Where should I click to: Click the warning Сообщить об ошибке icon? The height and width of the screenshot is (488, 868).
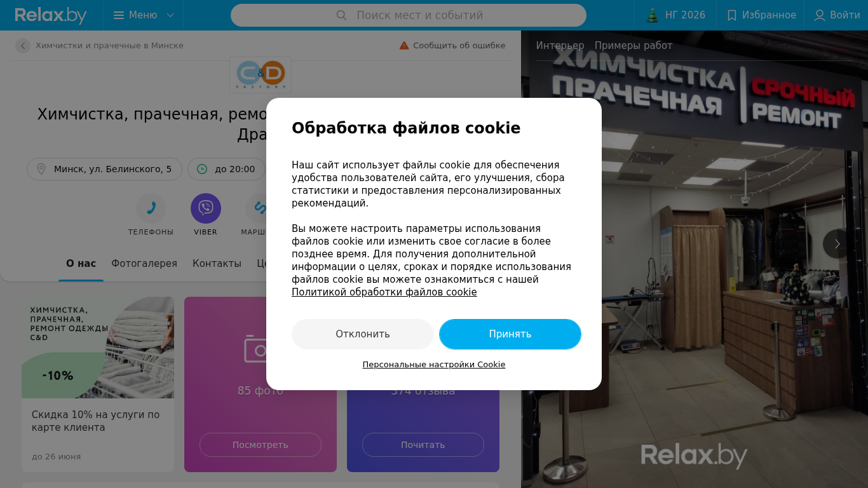pyautogui.click(x=404, y=46)
